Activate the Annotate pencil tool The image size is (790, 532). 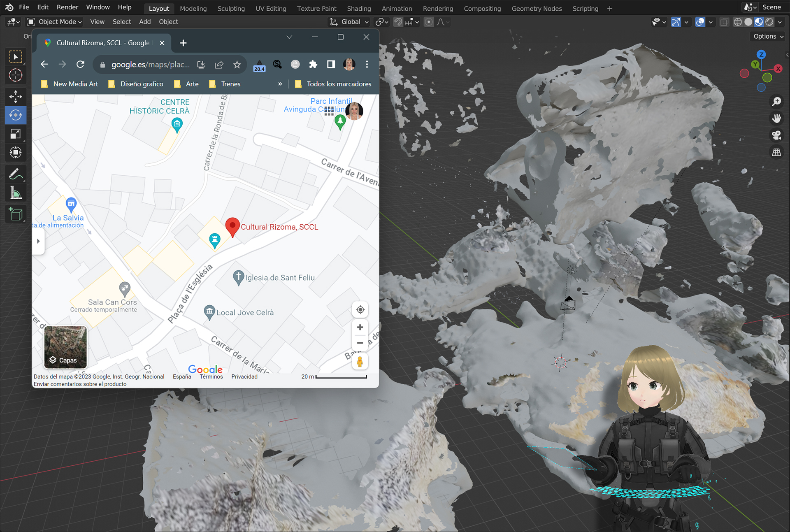(x=16, y=174)
